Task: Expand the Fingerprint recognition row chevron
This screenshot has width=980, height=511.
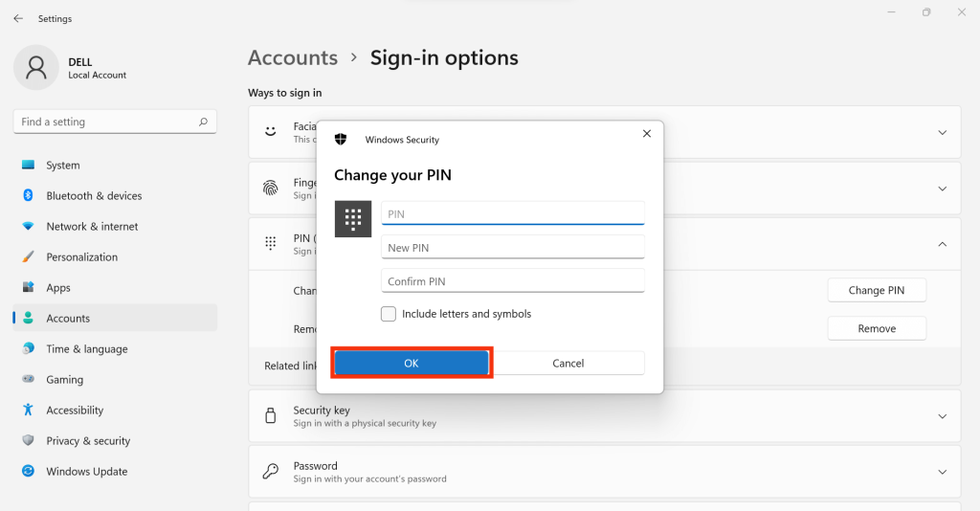Action: tap(942, 189)
